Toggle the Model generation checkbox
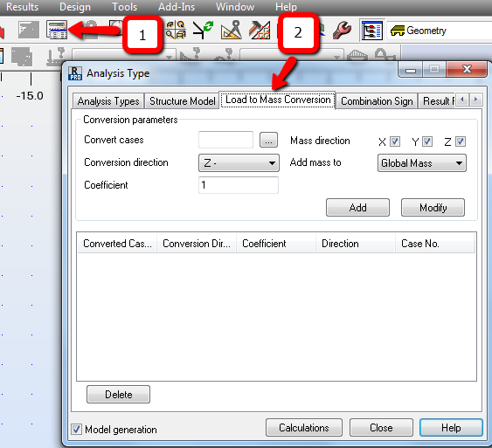Viewport: 492px width, 448px height. click(76, 429)
